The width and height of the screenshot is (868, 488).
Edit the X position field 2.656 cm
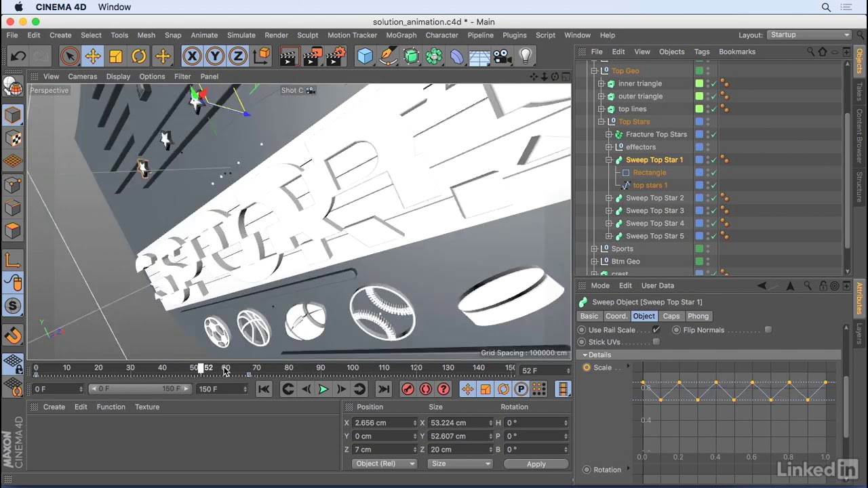(x=383, y=423)
